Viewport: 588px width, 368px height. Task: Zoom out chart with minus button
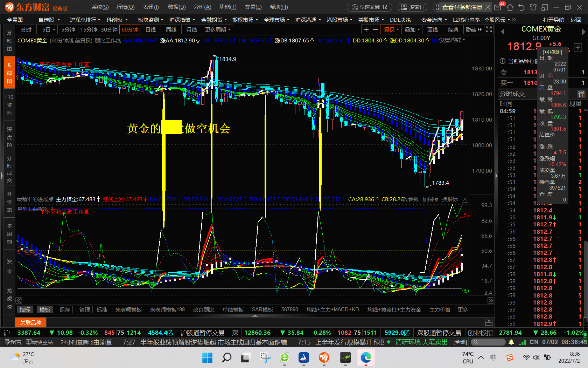[376, 30]
